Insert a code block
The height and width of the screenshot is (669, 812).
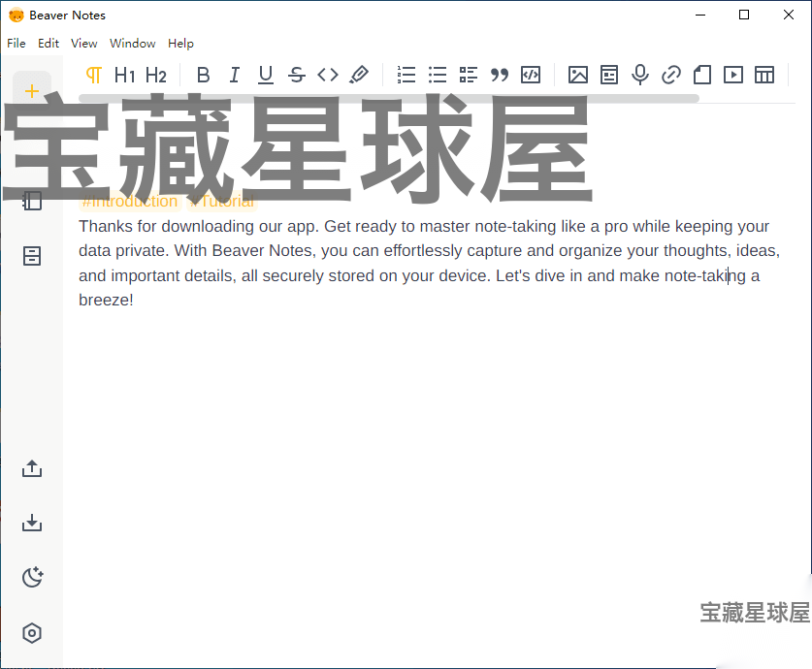[531, 75]
